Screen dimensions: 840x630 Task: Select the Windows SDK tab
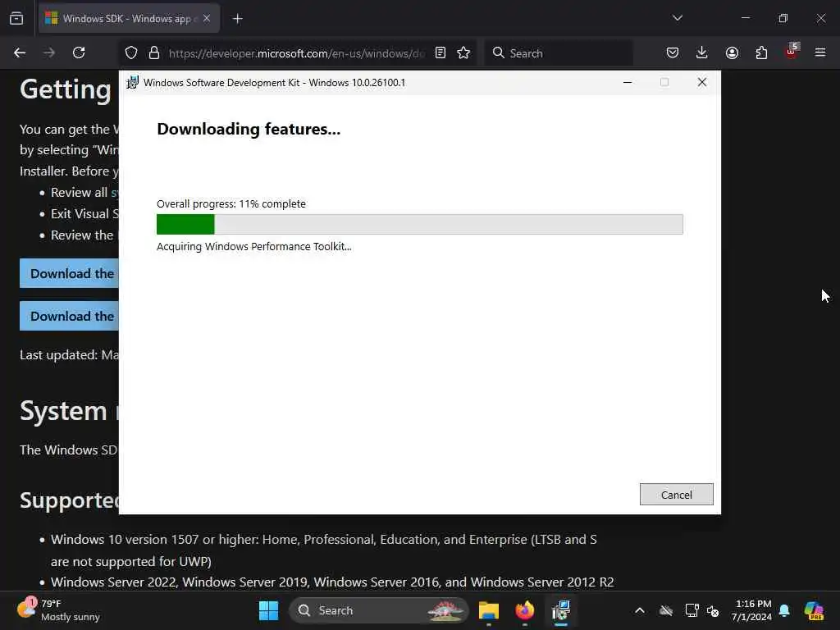(x=127, y=19)
